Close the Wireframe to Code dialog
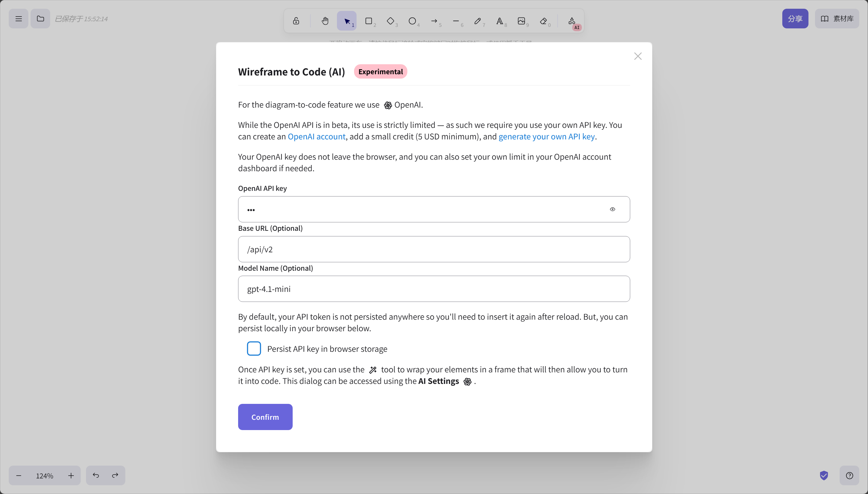Screen dimensions: 868x494 [638, 56]
